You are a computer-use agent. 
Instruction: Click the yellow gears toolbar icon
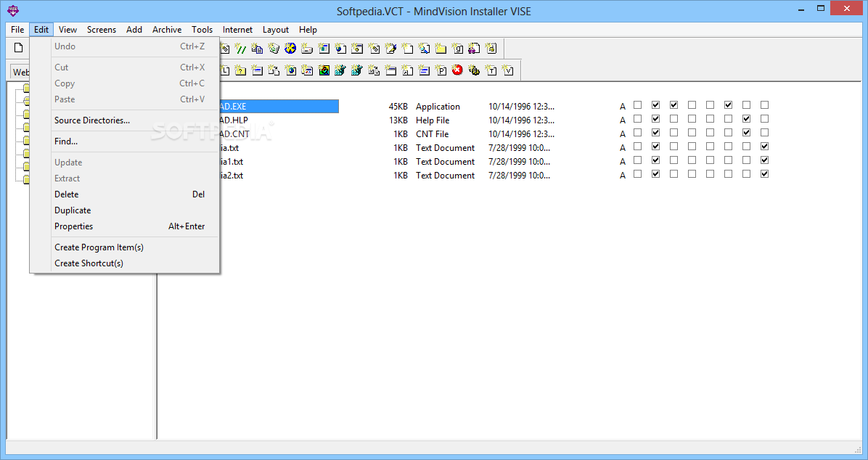[474, 70]
